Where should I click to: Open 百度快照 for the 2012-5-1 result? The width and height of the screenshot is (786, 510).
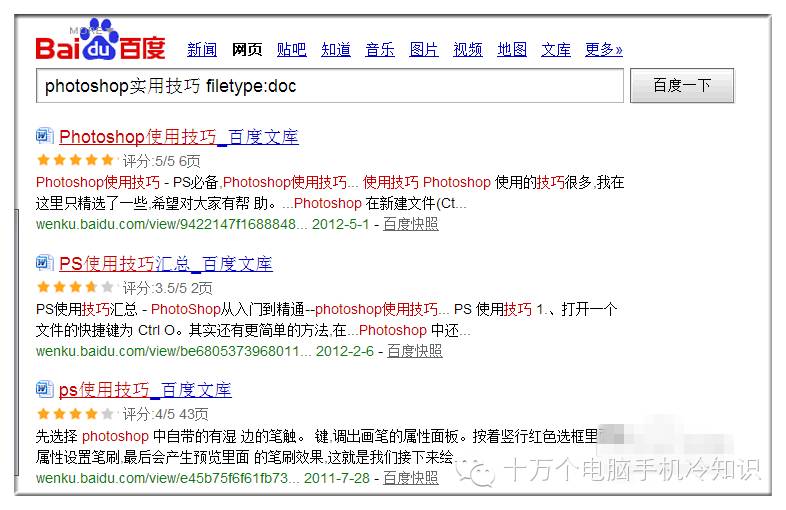(411, 224)
